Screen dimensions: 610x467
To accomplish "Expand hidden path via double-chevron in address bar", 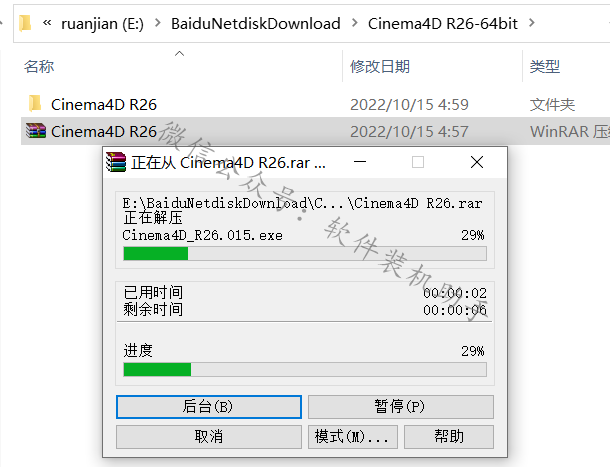I will [x=47, y=23].
